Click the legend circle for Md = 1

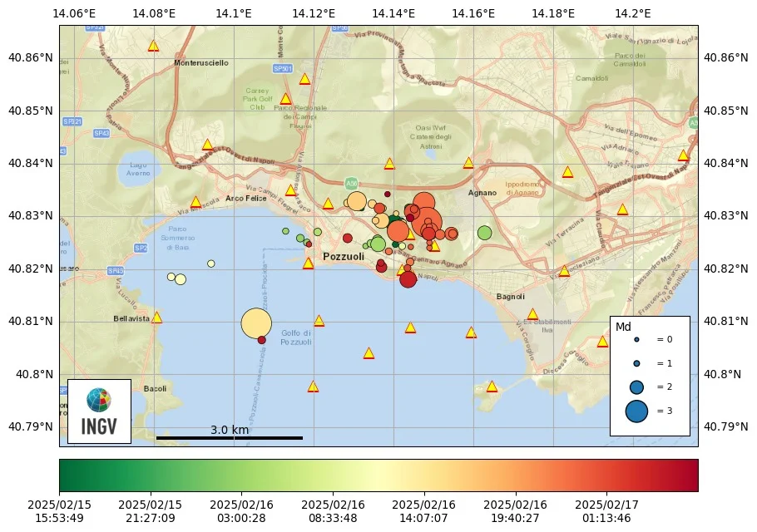coord(636,363)
